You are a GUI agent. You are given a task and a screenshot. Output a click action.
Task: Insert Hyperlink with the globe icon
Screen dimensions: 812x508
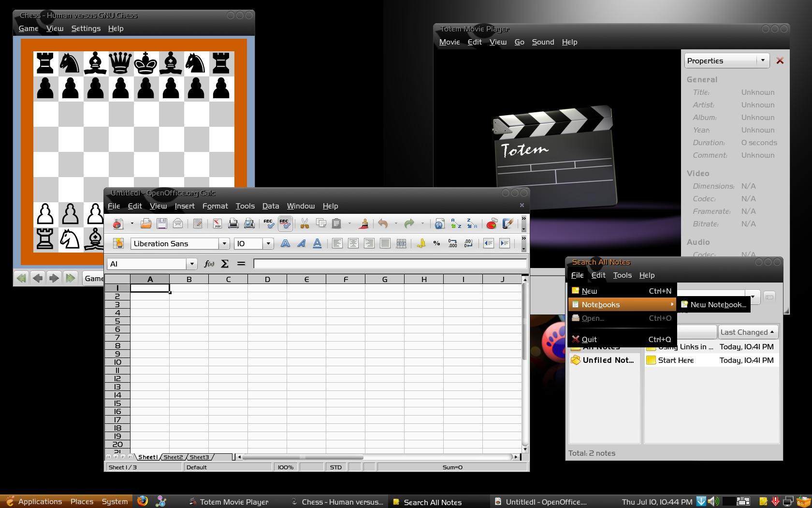439,224
